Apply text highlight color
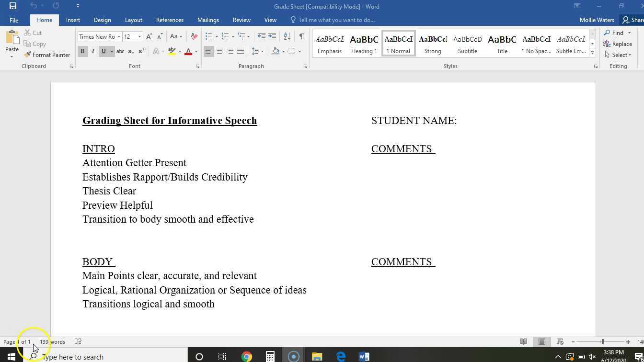 172,51
